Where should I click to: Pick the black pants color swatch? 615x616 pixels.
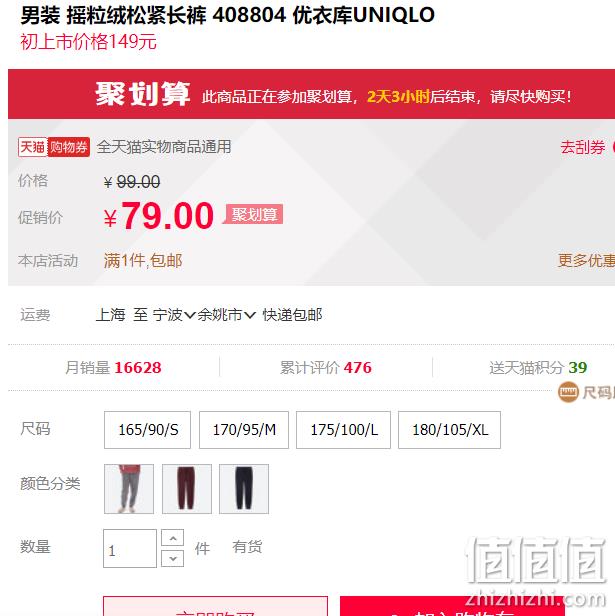click(x=244, y=489)
